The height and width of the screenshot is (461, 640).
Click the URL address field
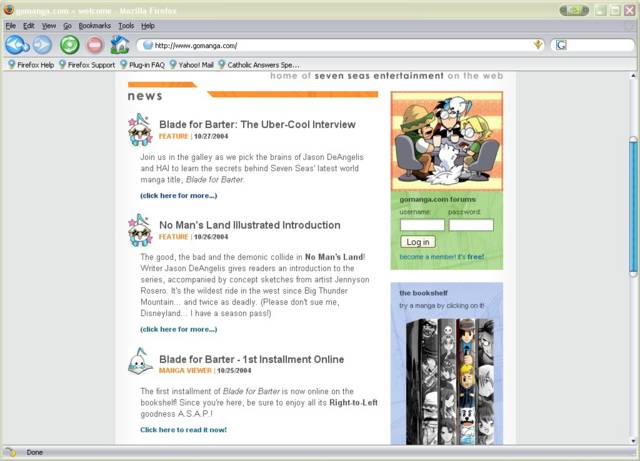pyautogui.click(x=341, y=45)
